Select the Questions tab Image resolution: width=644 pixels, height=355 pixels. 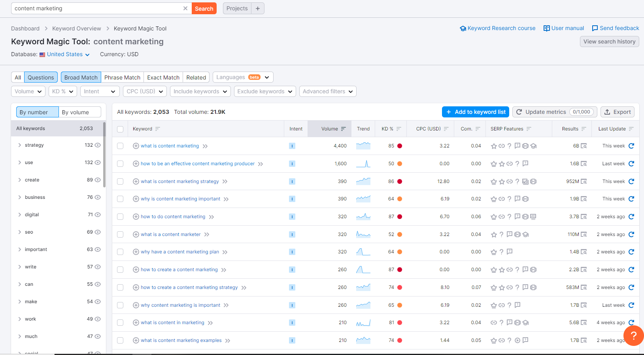pos(41,77)
